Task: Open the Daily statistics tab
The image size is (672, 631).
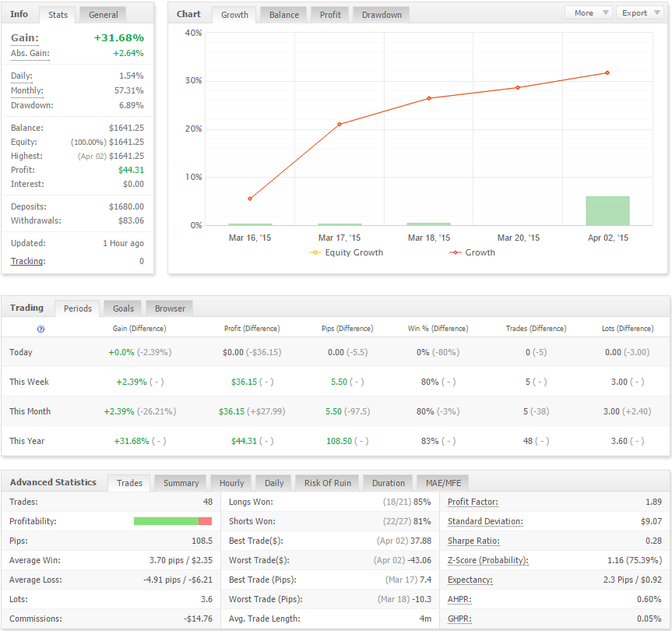Action: (274, 483)
